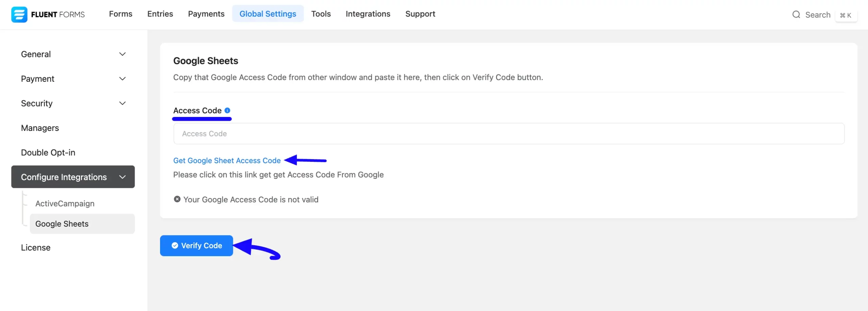The width and height of the screenshot is (868, 311).
Task: Click 'Please click on this link' help text
Action: coord(278,175)
